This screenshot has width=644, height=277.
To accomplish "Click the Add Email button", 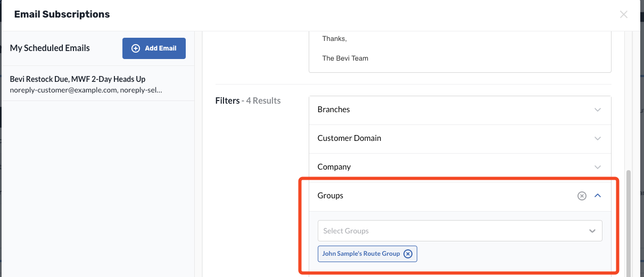I will (x=154, y=48).
